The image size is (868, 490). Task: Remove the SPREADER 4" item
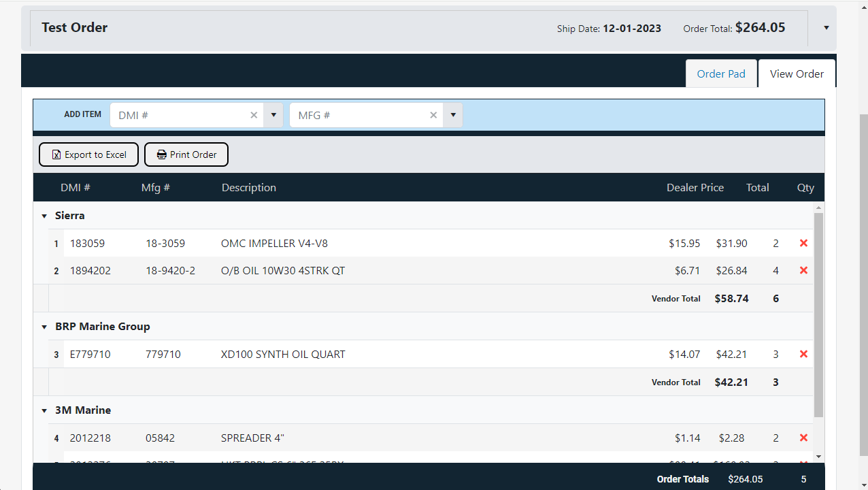pyautogui.click(x=803, y=438)
